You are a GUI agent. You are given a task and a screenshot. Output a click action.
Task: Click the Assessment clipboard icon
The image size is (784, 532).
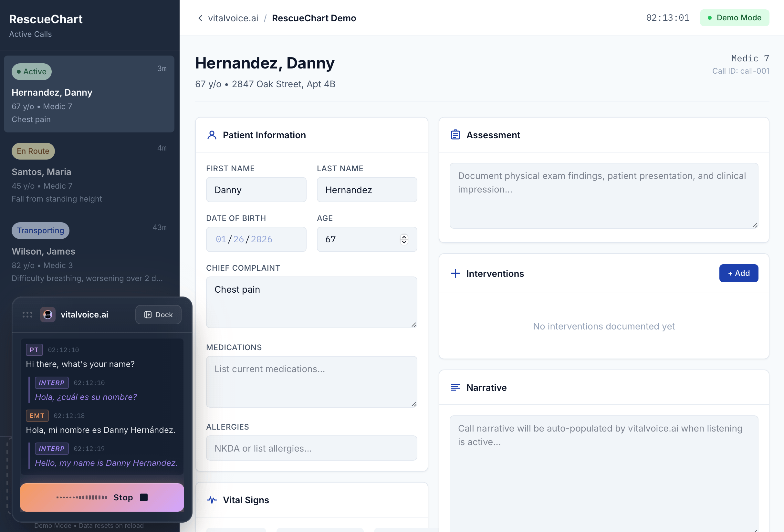click(455, 135)
